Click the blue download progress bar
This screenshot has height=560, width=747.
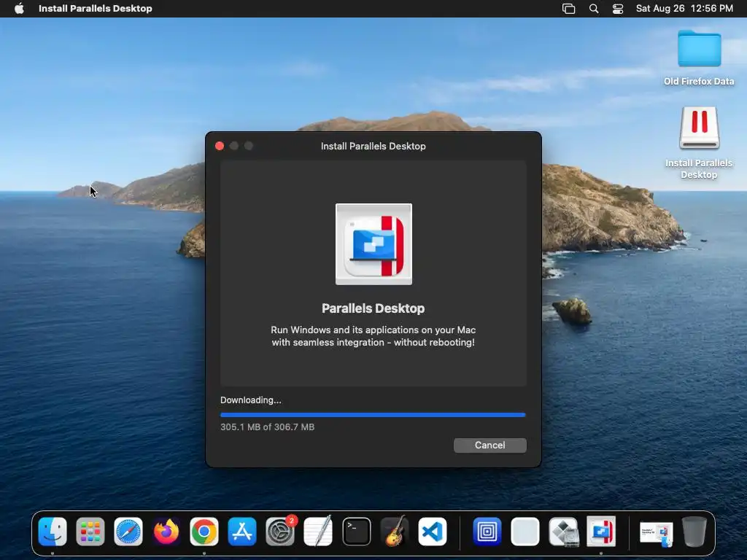(x=373, y=415)
